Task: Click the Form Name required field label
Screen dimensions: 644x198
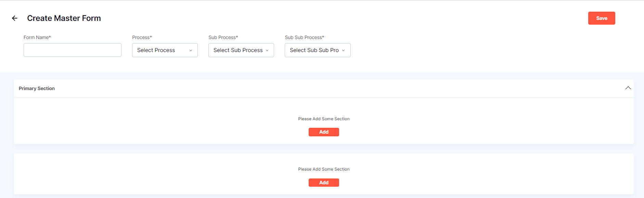Action: click(x=37, y=37)
